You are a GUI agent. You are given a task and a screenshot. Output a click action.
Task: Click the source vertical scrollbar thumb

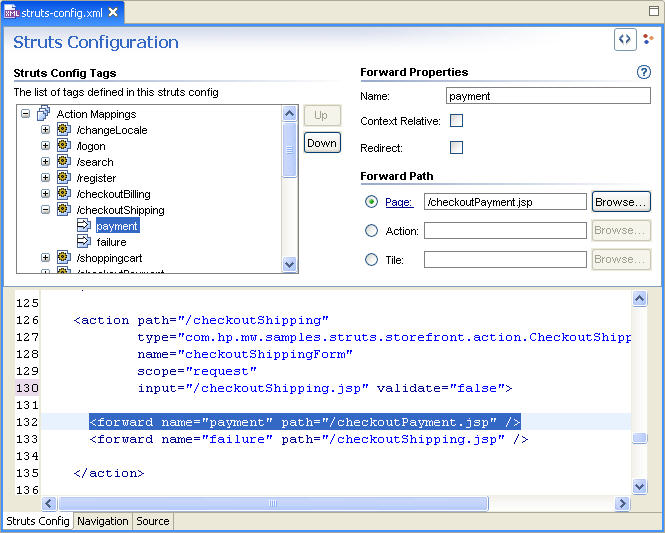(x=640, y=438)
